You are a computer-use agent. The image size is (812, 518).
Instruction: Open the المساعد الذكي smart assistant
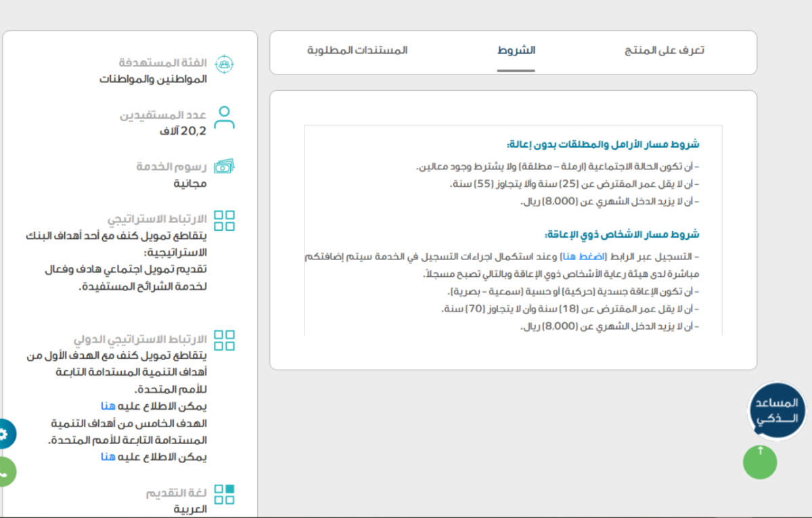(777, 411)
